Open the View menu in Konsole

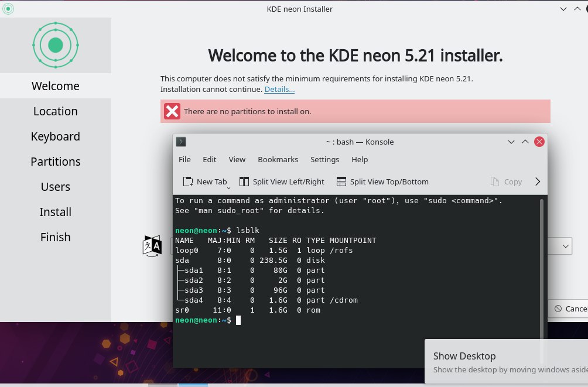pos(237,160)
